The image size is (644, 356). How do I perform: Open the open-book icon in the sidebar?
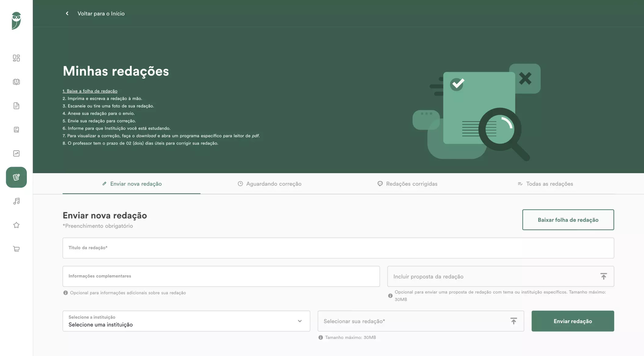[x=16, y=82]
